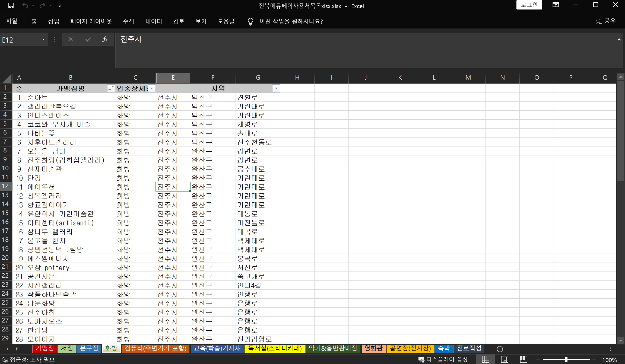Select cell containing 갤러리팔복오길

point(52,106)
